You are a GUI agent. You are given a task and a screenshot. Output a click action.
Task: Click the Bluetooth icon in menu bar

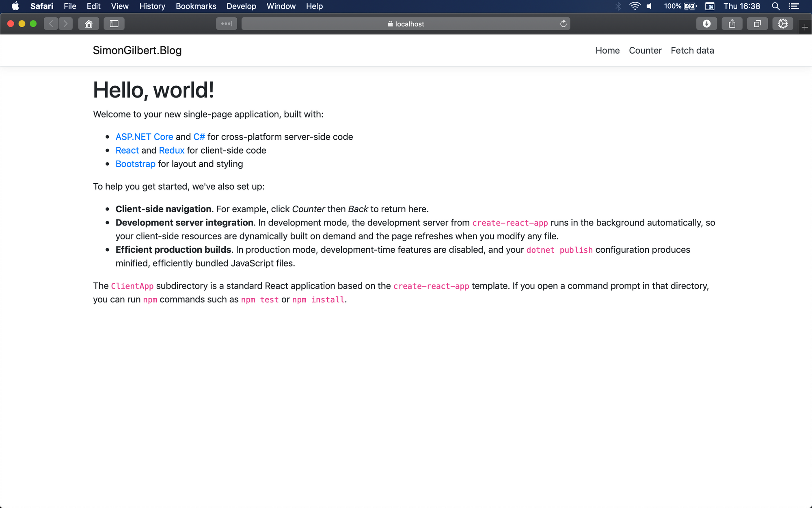(618, 7)
